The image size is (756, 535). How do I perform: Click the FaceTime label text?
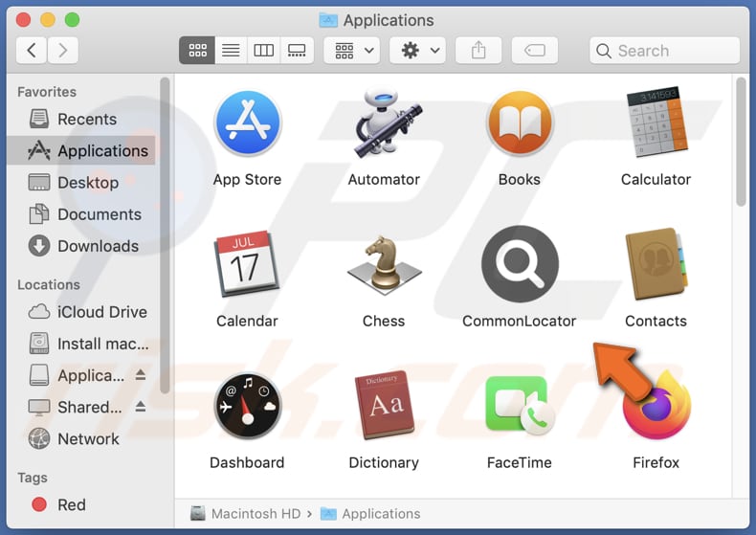520,462
